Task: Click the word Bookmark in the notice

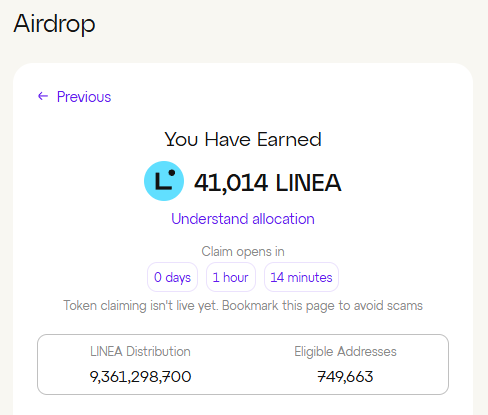Action: point(250,305)
